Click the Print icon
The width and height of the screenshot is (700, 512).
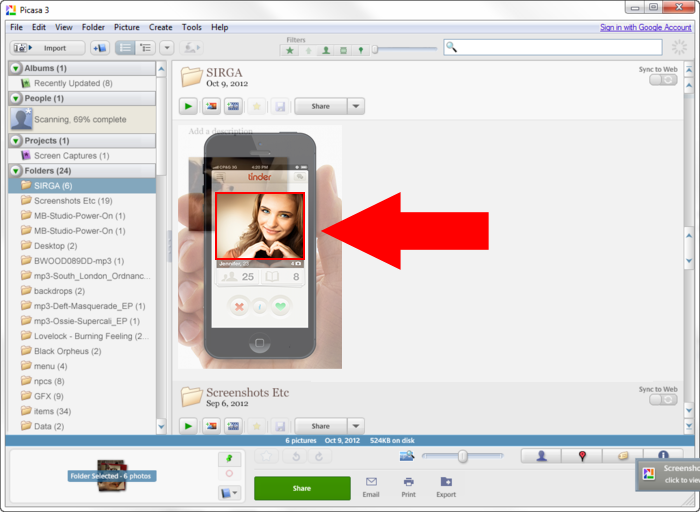pyautogui.click(x=408, y=487)
